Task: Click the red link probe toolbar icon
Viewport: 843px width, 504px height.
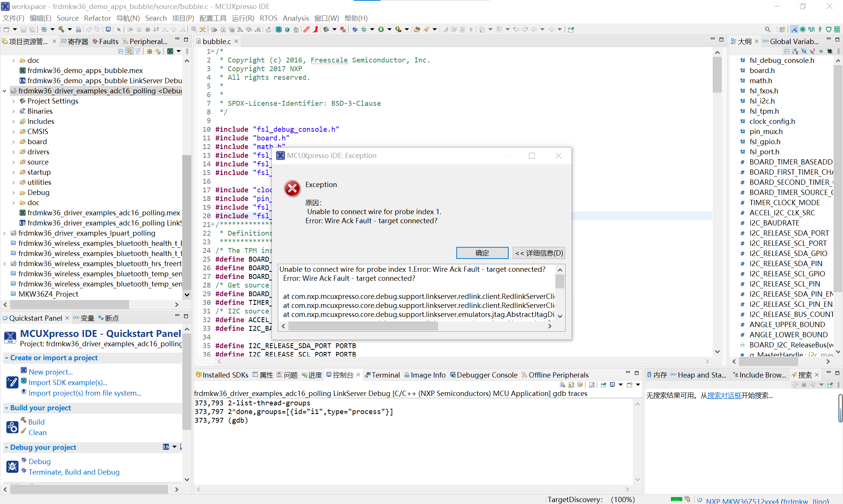Action: [306, 29]
